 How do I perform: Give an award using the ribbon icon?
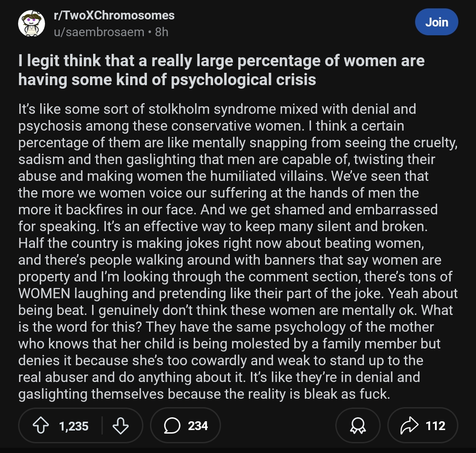[357, 426]
